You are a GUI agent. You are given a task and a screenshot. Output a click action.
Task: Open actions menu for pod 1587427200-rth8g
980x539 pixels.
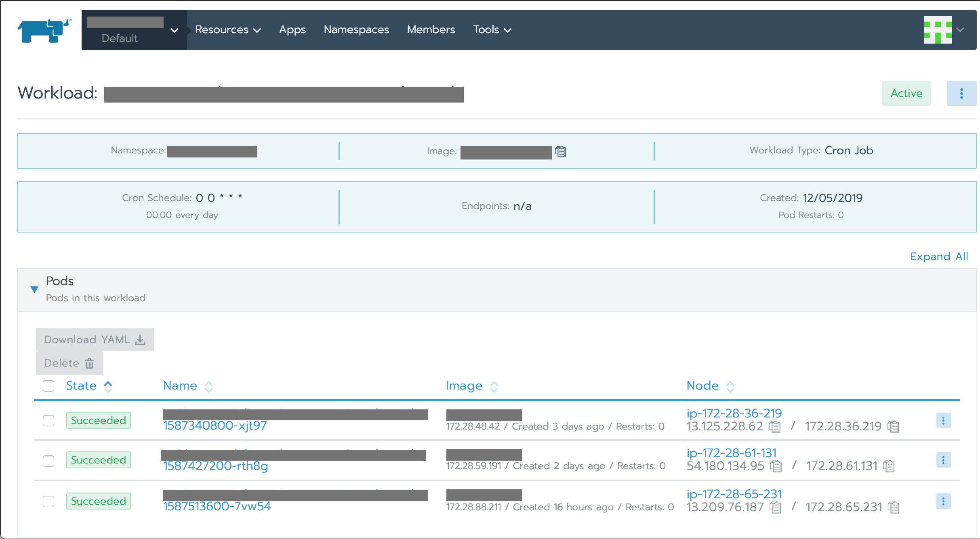tap(943, 460)
